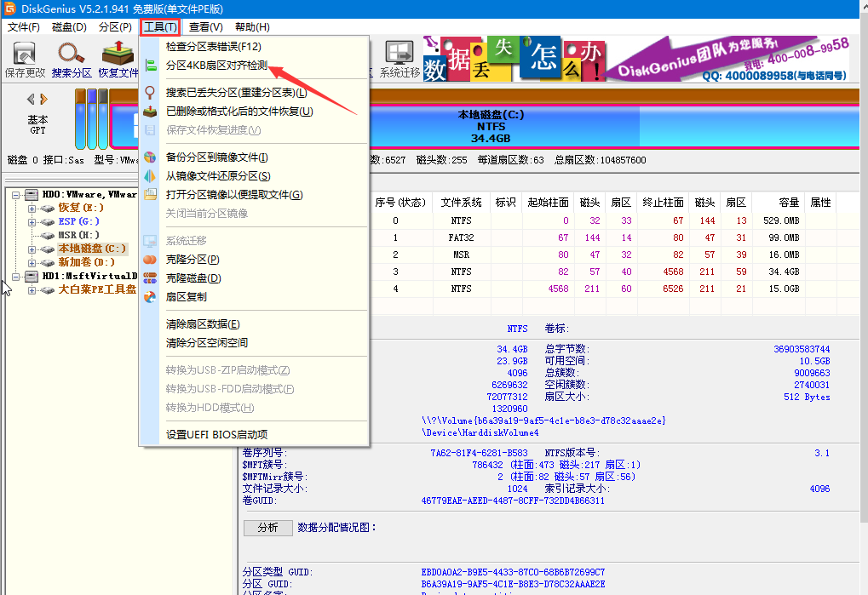Choose 搜索已丢失分区(重建分区表) entry
This screenshot has width=868, height=595.
coord(254,92)
